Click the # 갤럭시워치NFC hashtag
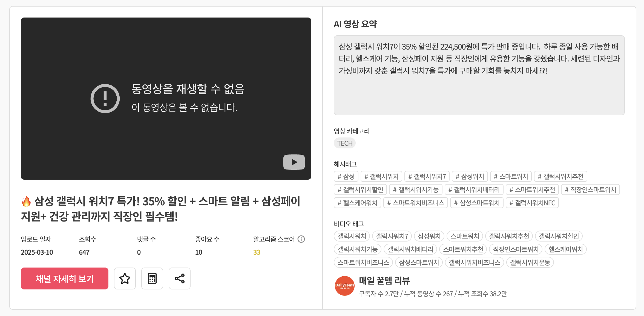The height and width of the screenshot is (316, 644). (532, 203)
